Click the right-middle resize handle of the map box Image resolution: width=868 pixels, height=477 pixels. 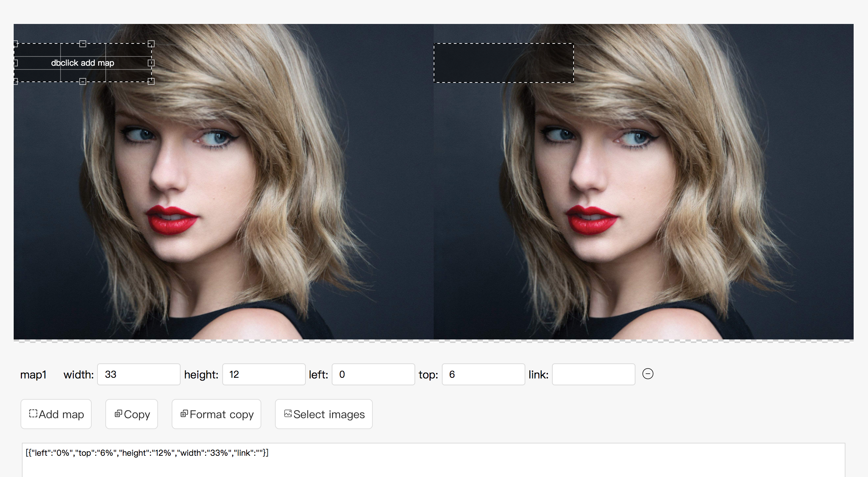tap(151, 63)
